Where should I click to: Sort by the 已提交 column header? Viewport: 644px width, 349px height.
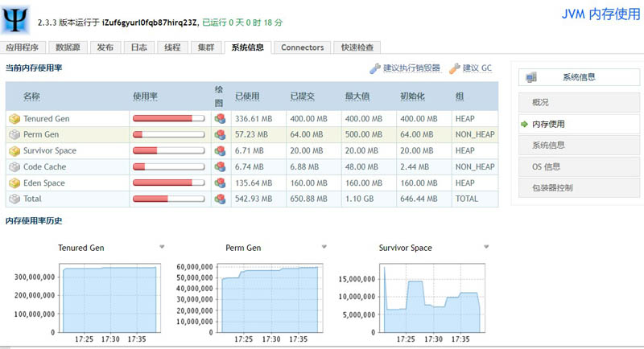(303, 96)
